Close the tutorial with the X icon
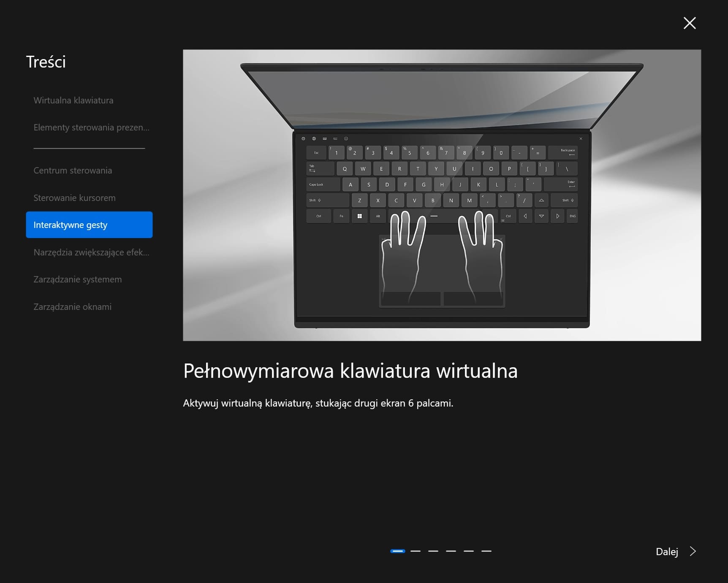 tap(689, 23)
